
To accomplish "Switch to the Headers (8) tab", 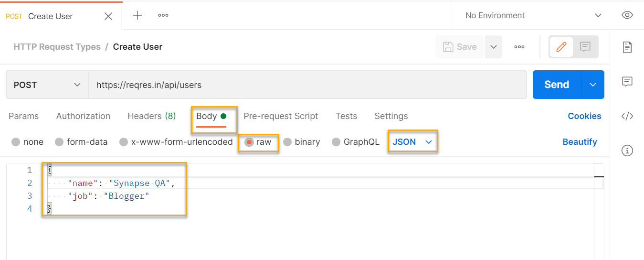I will [x=152, y=116].
